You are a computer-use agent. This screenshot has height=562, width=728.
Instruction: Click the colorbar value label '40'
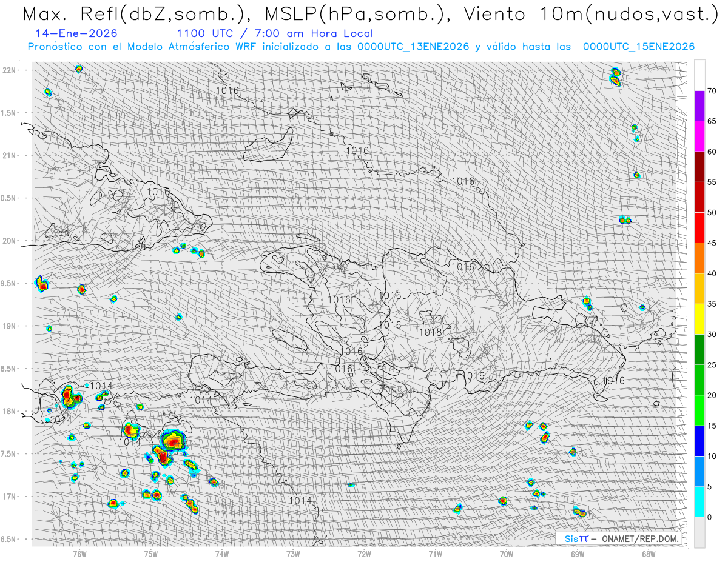pos(712,273)
